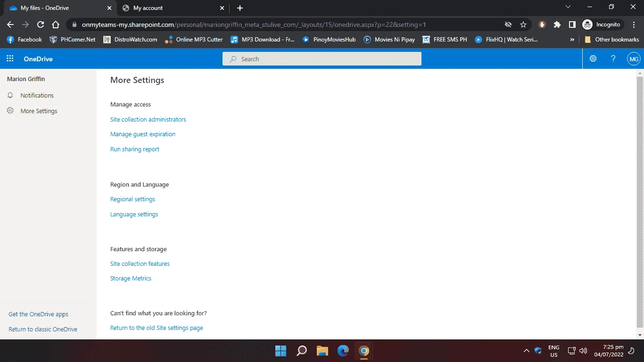Viewport: 644px width, 362px height.
Task: Open Storage Metrics link
Action: (x=131, y=278)
